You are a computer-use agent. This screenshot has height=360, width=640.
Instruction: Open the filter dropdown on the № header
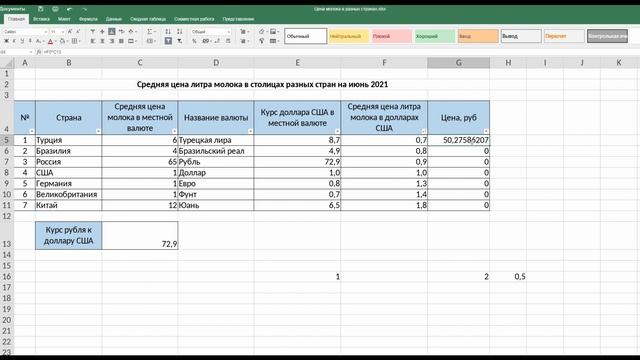tap(32, 131)
